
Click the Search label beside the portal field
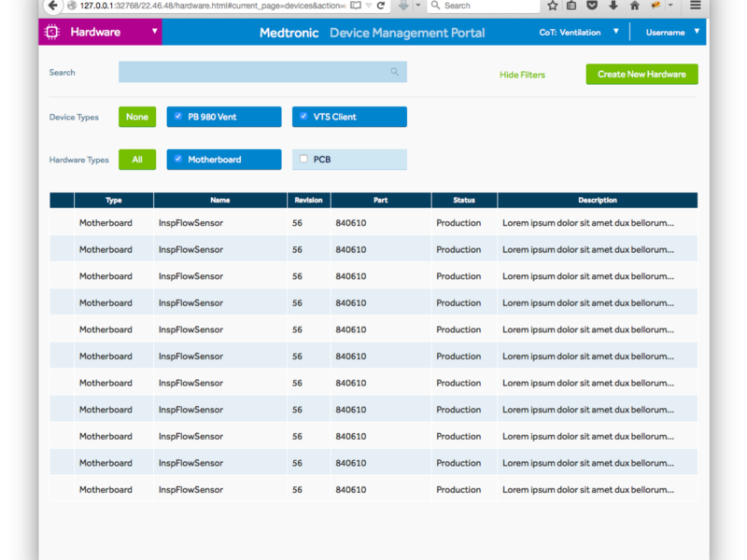coord(62,73)
